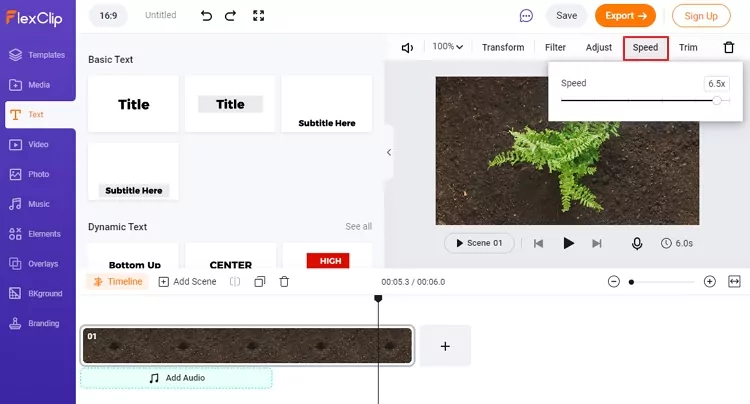The width and height of the screenshot is (750, 404).
Task: Click the 6.5x speed value field
Action: (717, 84)
